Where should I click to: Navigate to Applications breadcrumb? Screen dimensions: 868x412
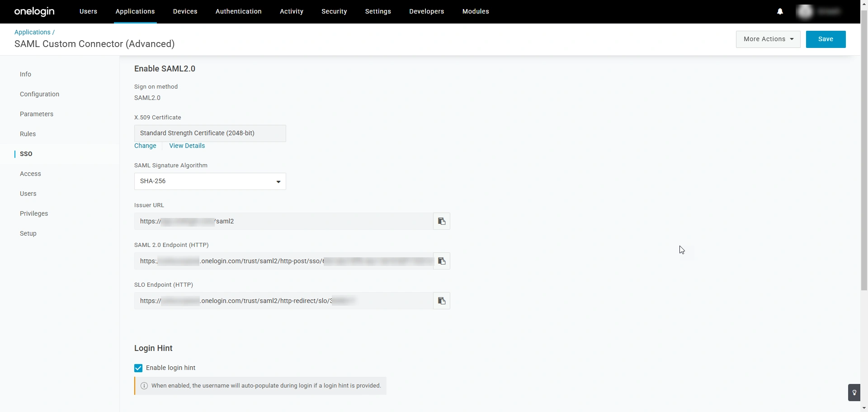point(32,32)
